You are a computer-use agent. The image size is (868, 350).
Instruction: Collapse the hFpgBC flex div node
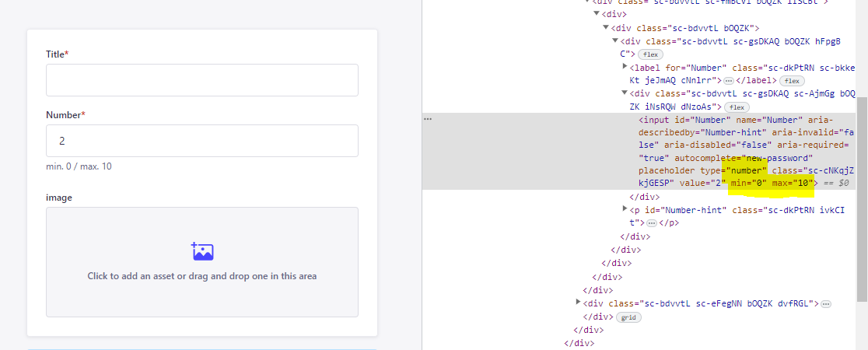(616, 41)
